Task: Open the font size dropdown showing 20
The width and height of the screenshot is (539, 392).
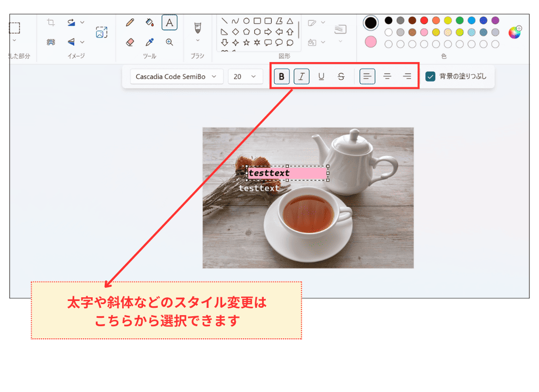Action: 245,76
